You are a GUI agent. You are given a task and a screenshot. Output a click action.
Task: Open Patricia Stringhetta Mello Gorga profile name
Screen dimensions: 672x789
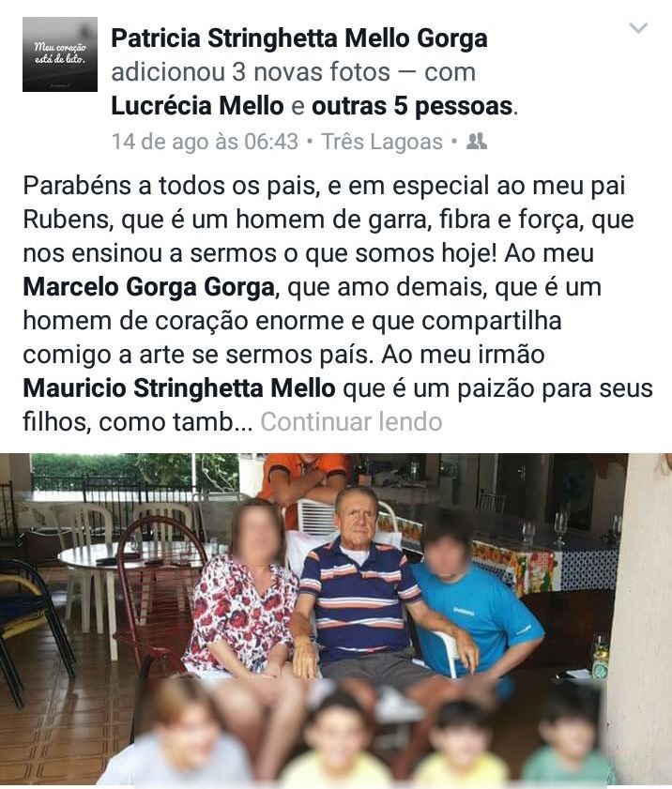pos(299,38)
